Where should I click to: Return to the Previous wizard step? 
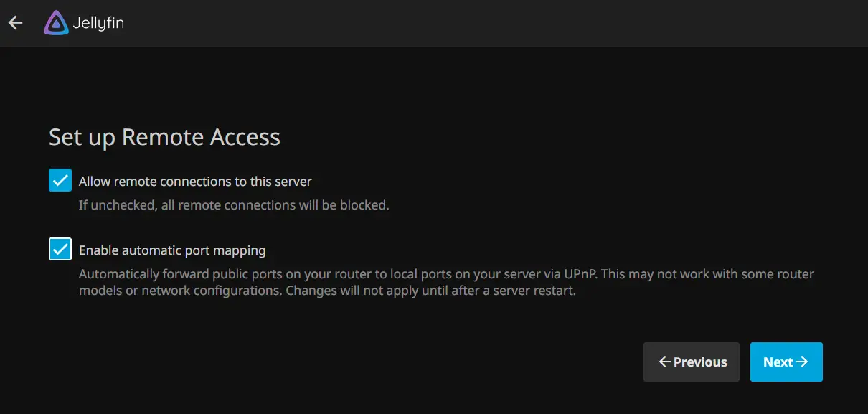pyautogui.click(x=692, y=362)
